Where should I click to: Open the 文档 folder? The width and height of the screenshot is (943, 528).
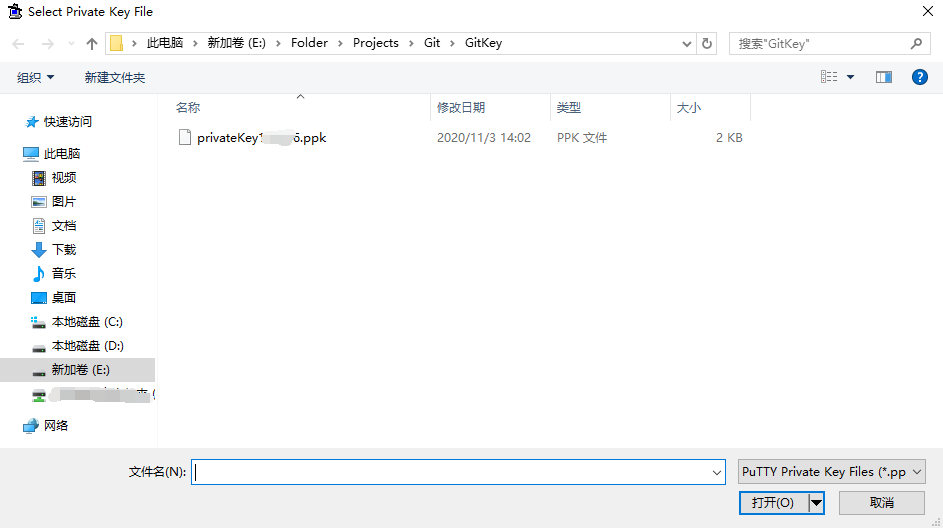click(x=64, y=226)
